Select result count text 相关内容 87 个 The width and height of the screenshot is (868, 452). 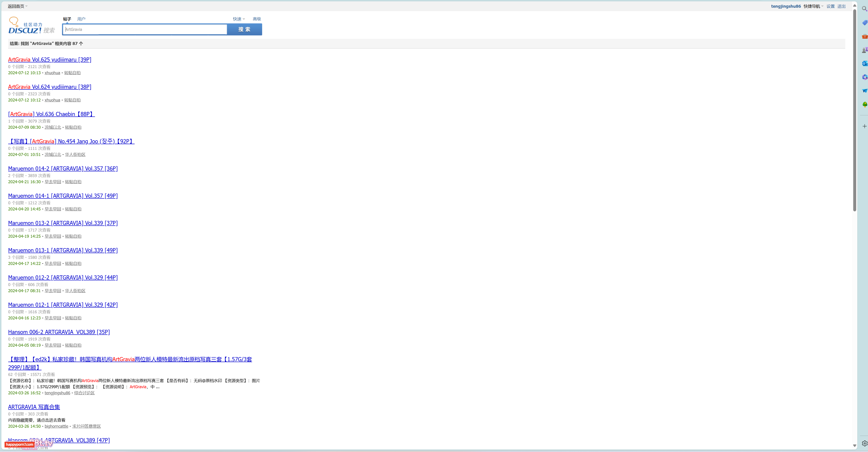69,44
